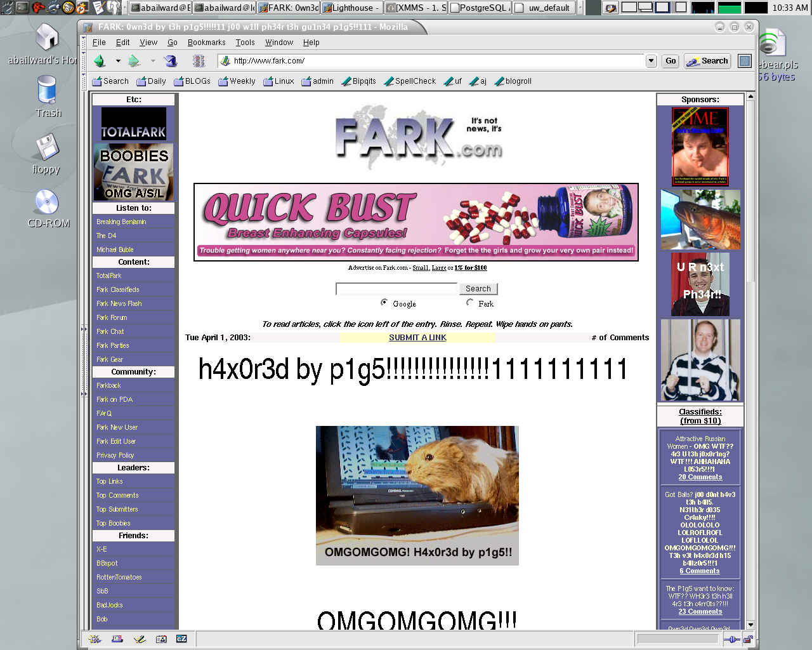The image size is (812, 650).
Task: Click the SUBMIT A LINK link
Action: tap(417, 338)
